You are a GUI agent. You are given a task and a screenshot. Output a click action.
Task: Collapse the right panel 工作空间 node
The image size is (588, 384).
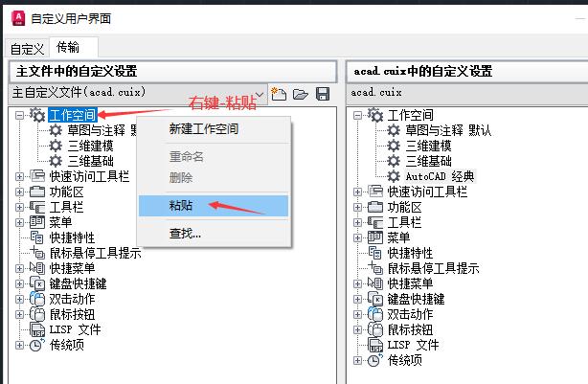[x=357, y=115]
